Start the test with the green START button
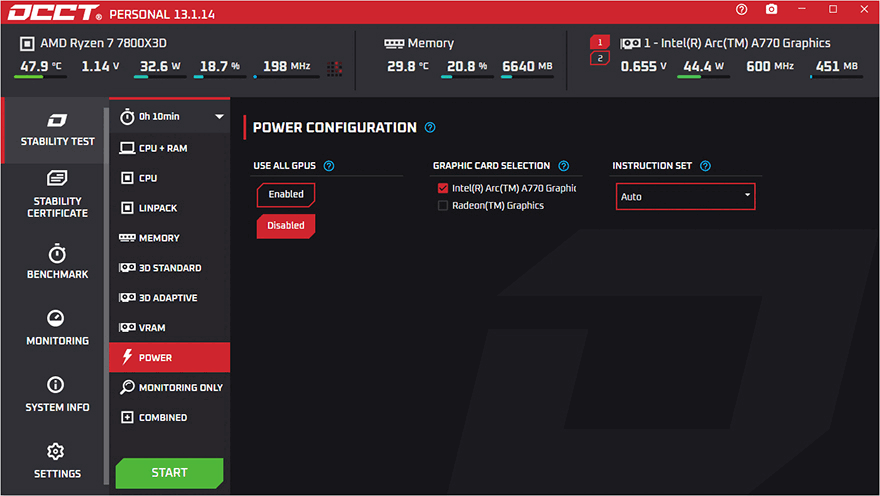The image size is (880, 496). point(169,473)
